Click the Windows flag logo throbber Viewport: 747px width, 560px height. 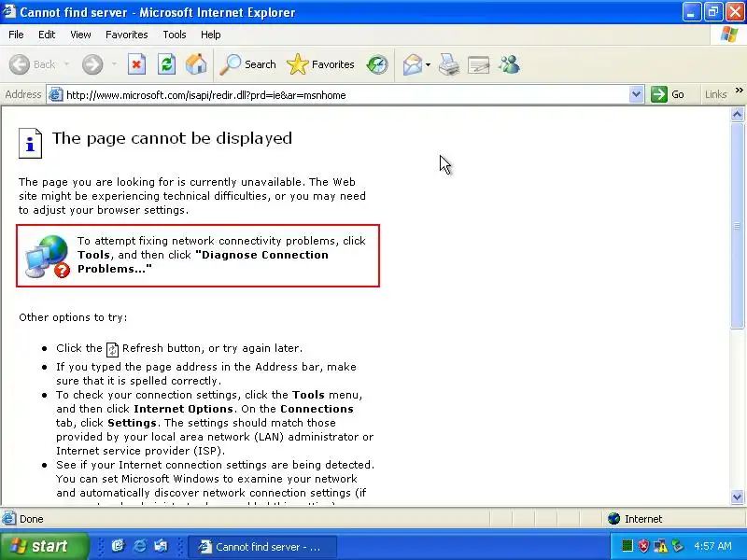click(728, 35)
